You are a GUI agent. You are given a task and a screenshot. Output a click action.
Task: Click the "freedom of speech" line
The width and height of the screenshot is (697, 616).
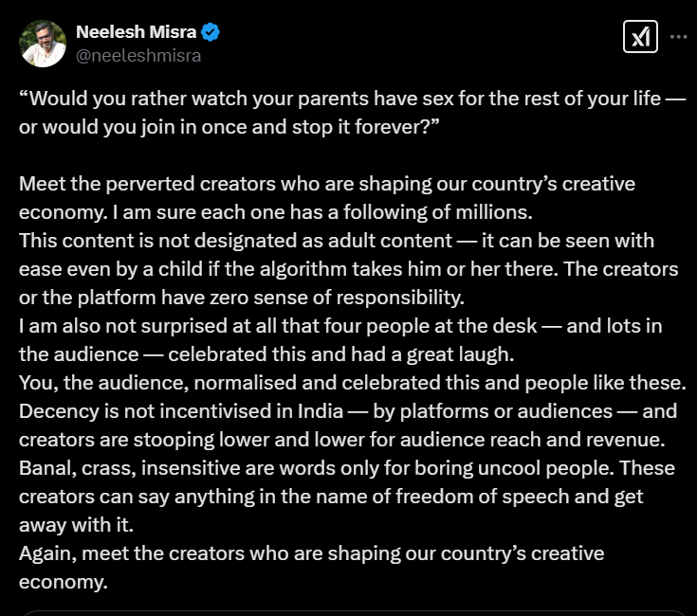(x=331, y=497)
